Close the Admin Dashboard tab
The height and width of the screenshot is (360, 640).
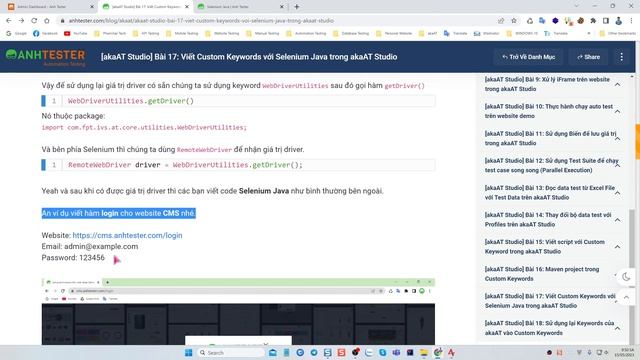click(x=91, y=7)
